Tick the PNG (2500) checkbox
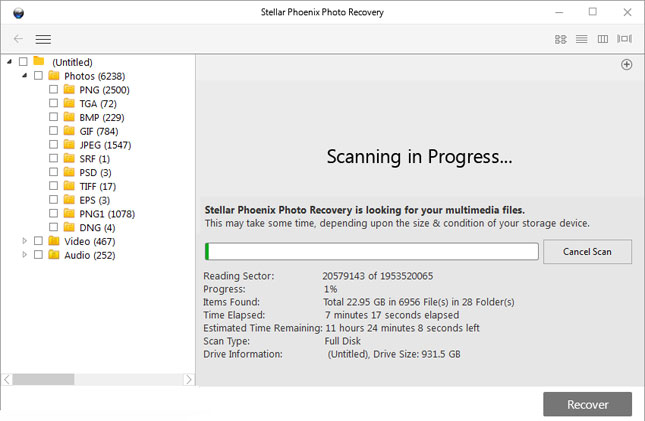Image resolution: width=645 pixels, height=421 pixels. click(x=54, y=90)
